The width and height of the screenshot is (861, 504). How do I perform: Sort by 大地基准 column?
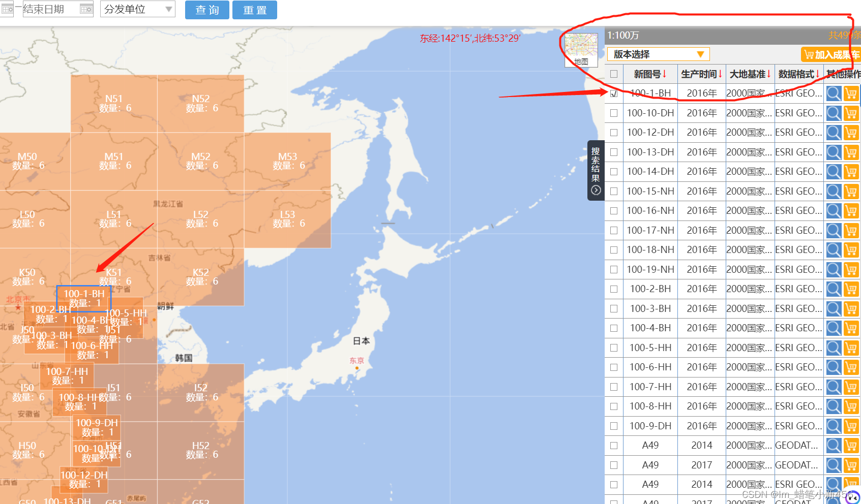[750, 74]
